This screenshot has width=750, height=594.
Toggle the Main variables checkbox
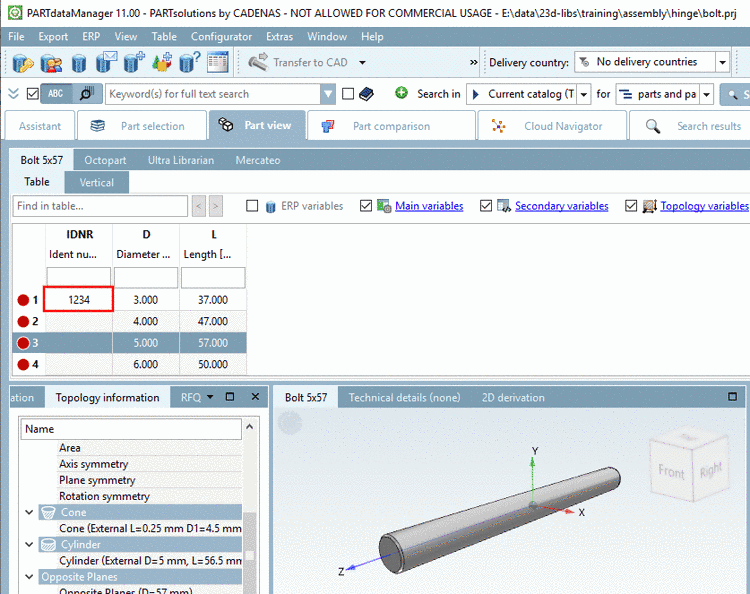(x=366, y=206)
